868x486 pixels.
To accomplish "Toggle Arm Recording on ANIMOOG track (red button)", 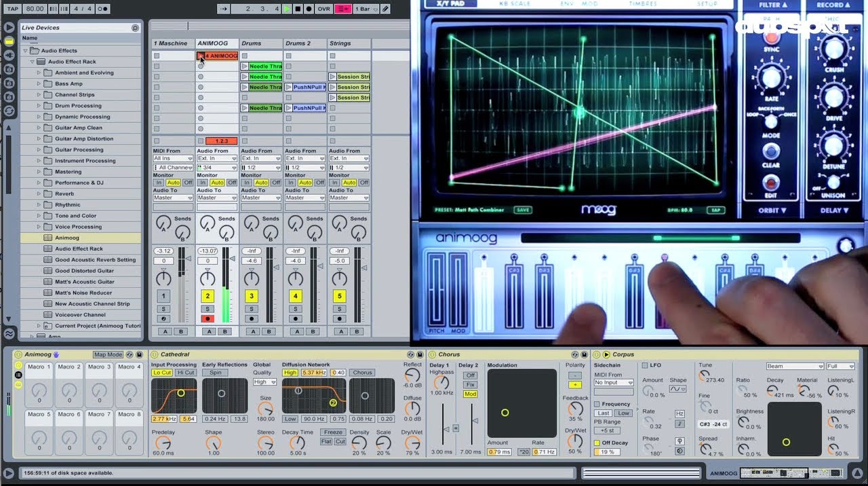I will (x=208, y=318).
